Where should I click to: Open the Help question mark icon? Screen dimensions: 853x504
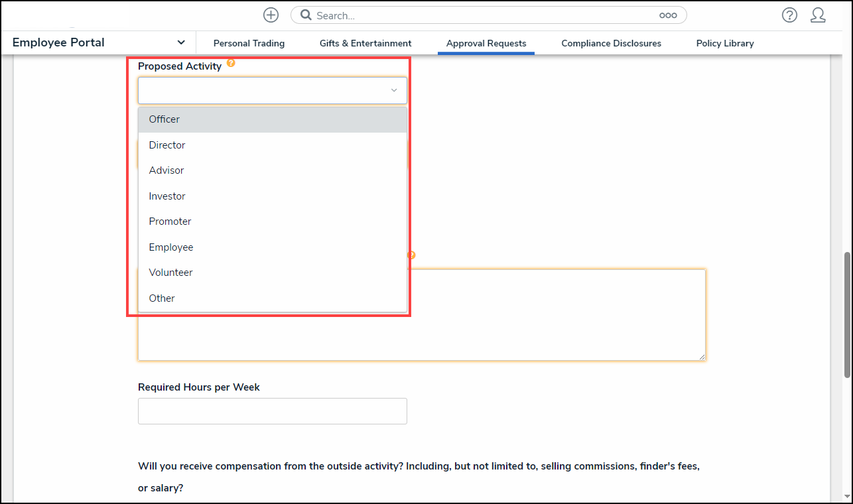point(789,15)
